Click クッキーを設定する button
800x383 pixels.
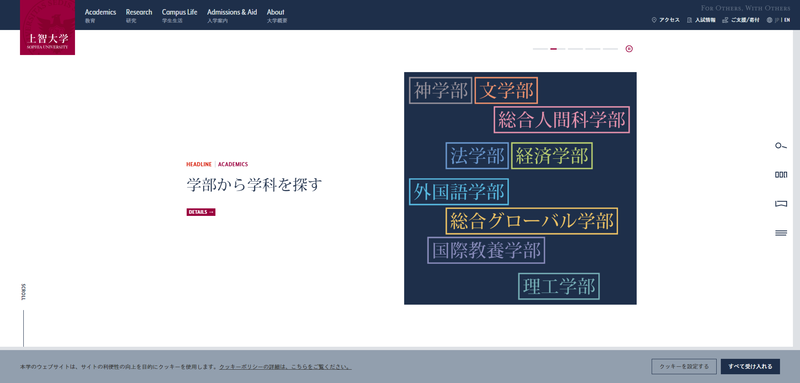point(684,367)
